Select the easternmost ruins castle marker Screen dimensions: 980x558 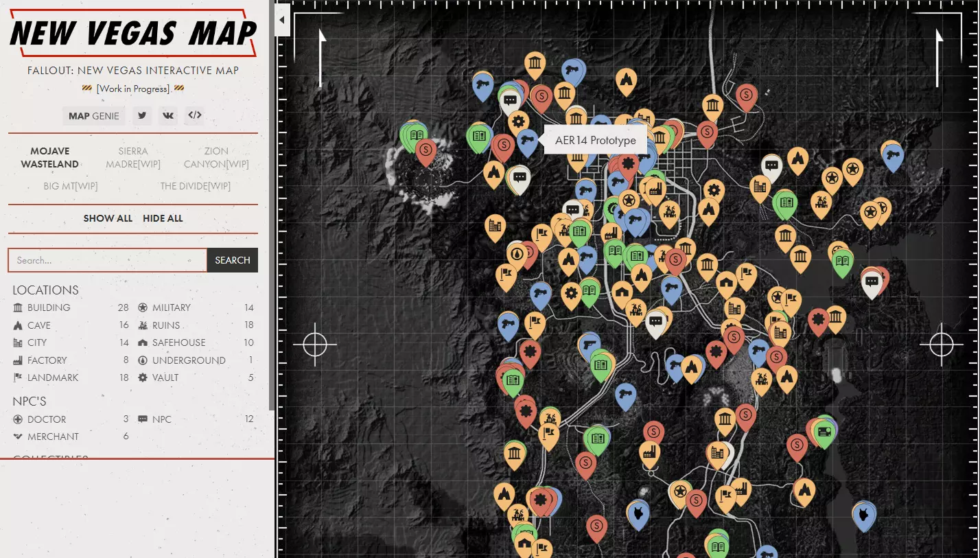821,204
